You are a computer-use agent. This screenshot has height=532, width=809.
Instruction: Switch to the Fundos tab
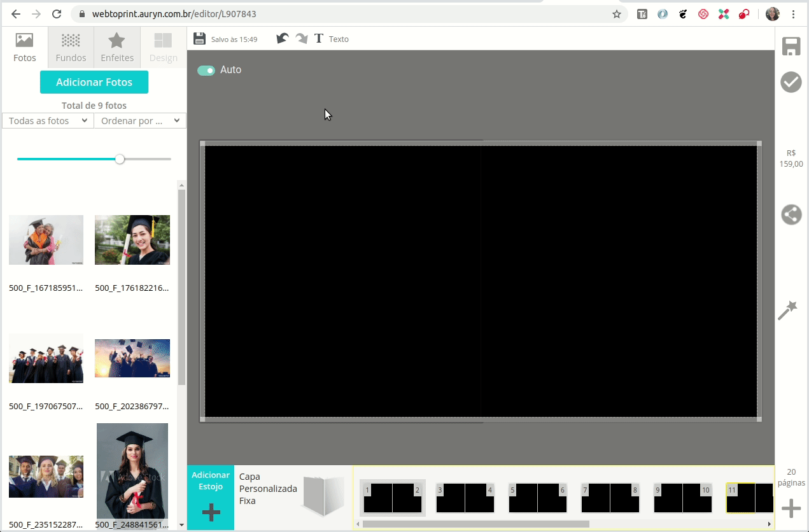[x=71, y=48]
